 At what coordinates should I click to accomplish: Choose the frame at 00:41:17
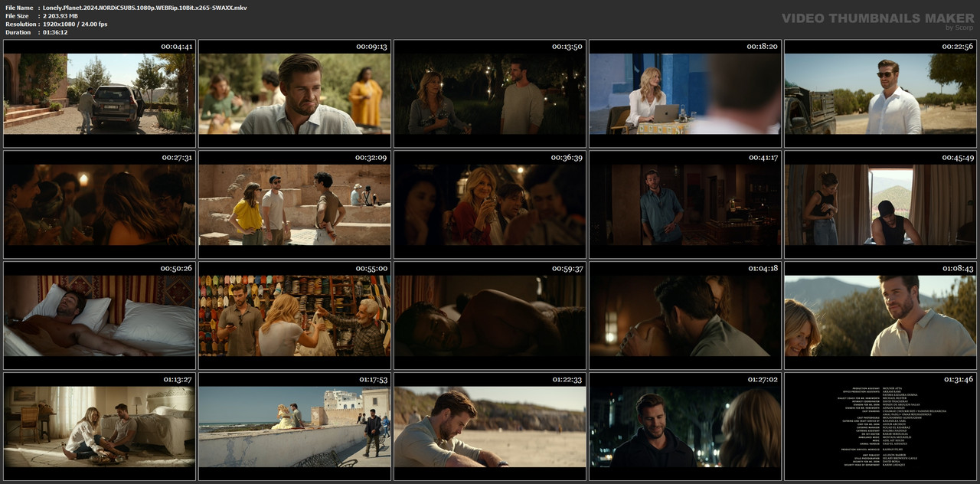(685, 204)
